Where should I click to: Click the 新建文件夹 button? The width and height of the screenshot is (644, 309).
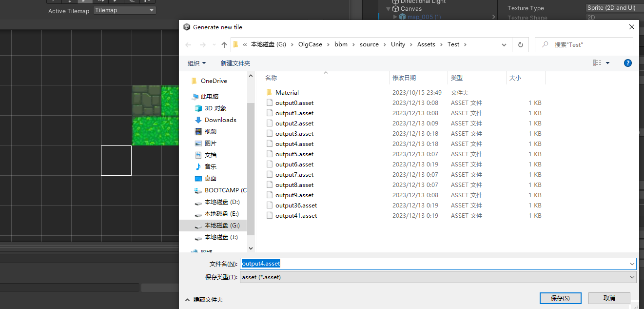click(x=235, y=63)
